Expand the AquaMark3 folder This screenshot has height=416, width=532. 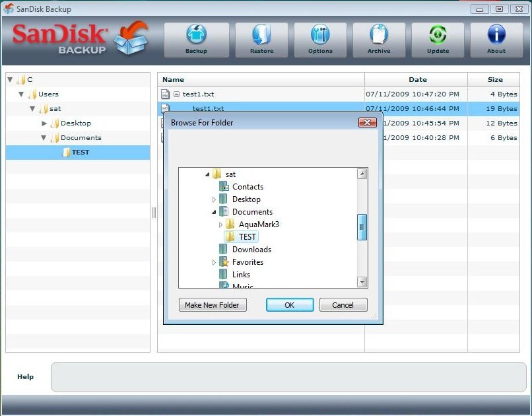coord(220,225)
